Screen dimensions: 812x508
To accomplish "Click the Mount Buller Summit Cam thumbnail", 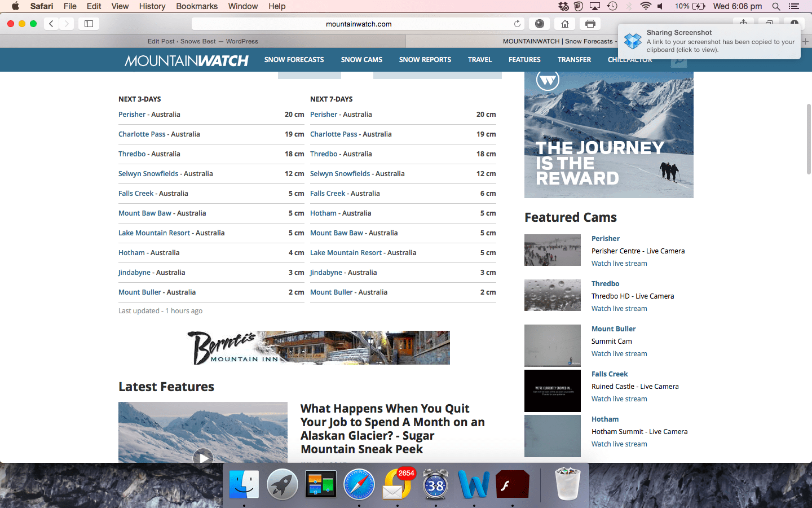I will (553, 345).
